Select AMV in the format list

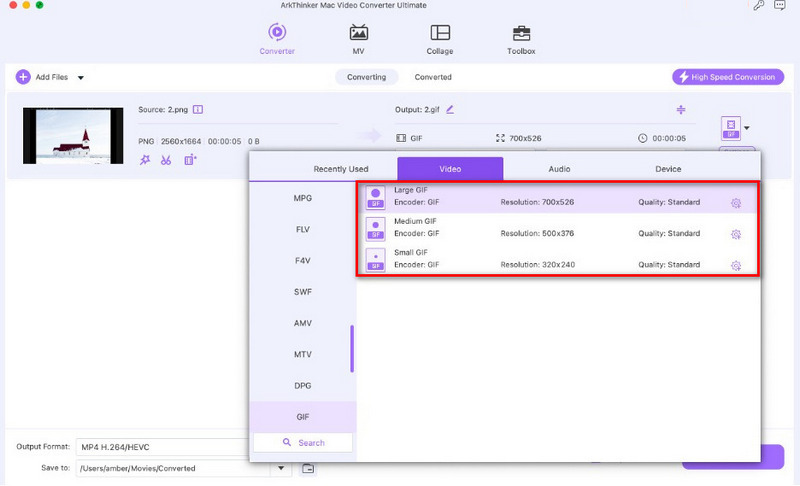pos(303,323)
